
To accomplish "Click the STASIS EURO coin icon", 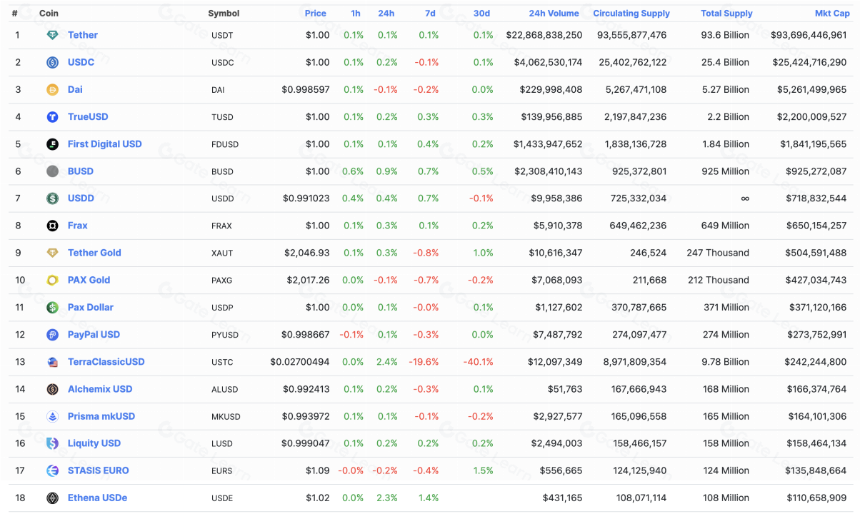I will click(x=52, y=471).
